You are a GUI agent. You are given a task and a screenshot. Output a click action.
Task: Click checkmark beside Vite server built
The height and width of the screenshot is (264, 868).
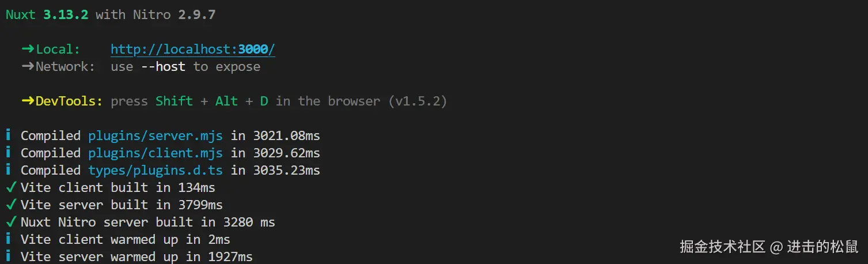[10, 205]
